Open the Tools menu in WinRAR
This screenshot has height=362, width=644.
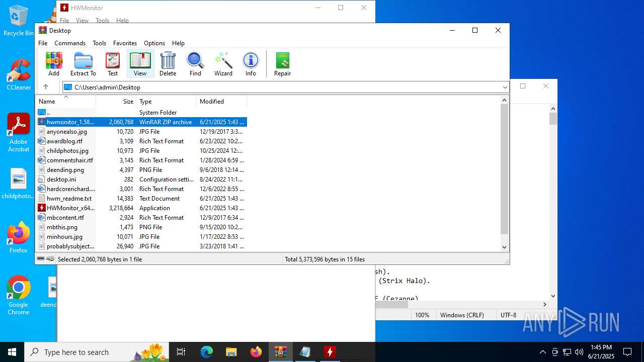click(x=99, y=43)
